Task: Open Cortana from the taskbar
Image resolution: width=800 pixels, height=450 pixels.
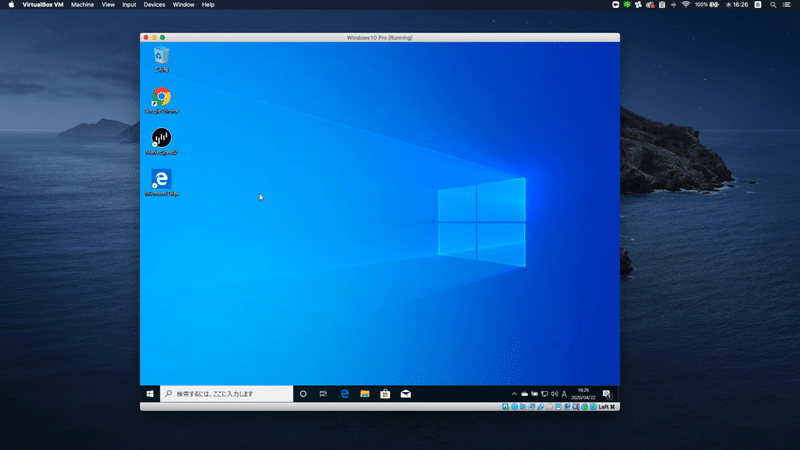Action: point(303,394)
